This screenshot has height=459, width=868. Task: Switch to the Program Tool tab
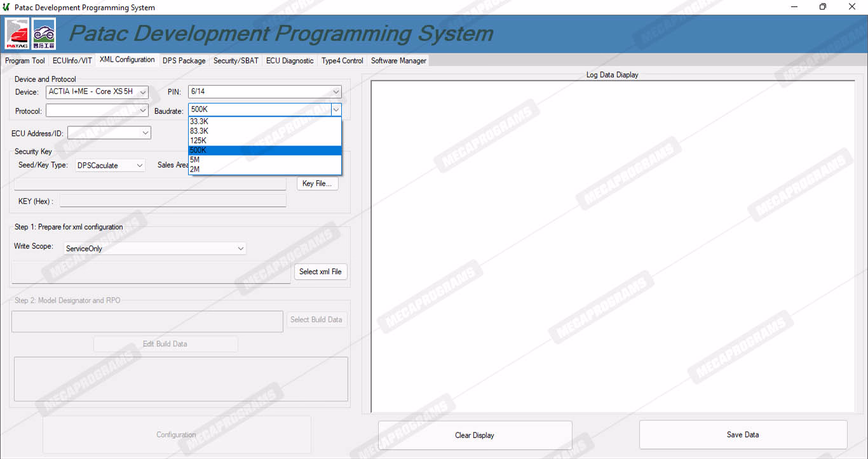(x=25, y=61)
